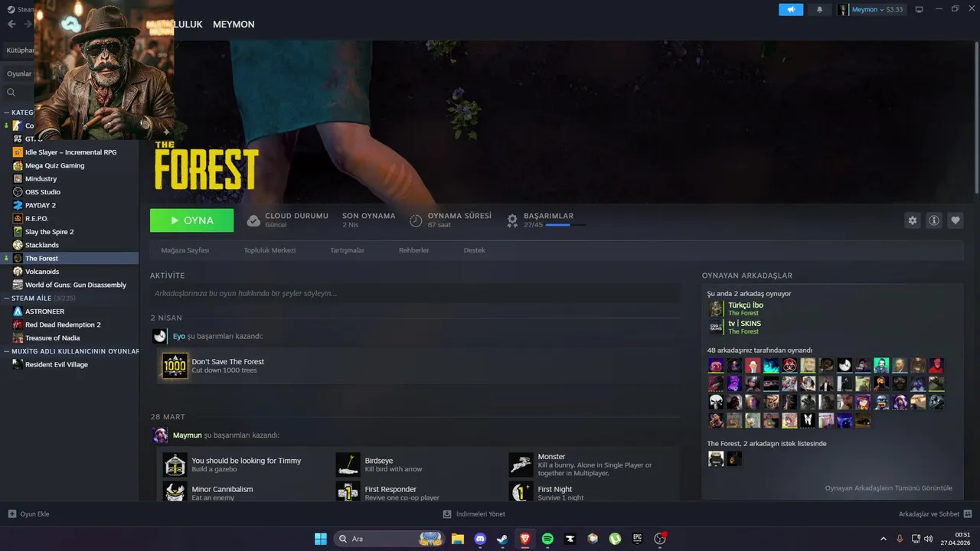The width and height of the screenshot is (980, 551).
Task: Click the library search magnifier icon
Action: click(x=11, y=93)
